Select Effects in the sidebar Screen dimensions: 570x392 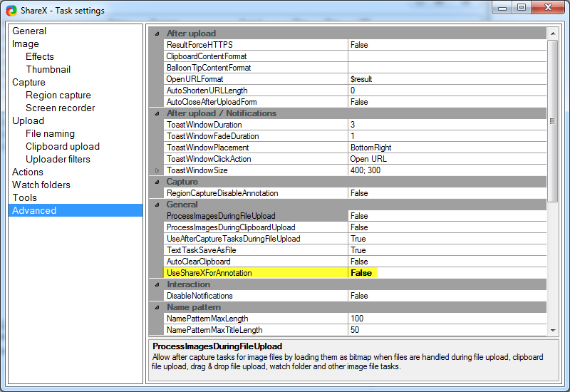pos(40,57)
